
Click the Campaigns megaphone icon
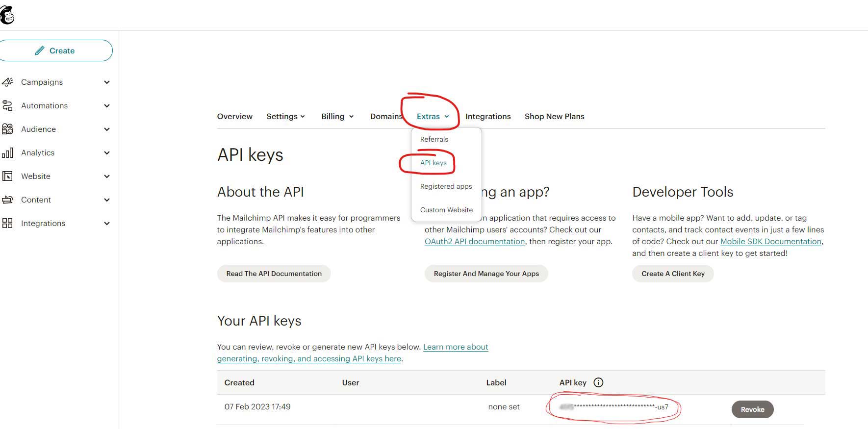[7, 82]
